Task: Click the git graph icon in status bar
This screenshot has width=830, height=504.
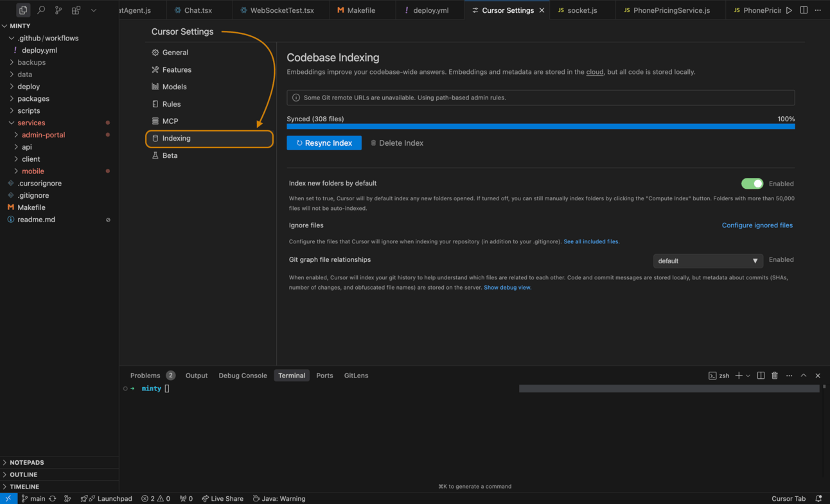Action: click(67, 498)
